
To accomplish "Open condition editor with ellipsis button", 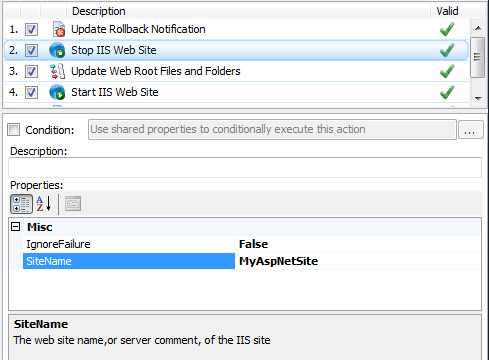I will point(471,129).
